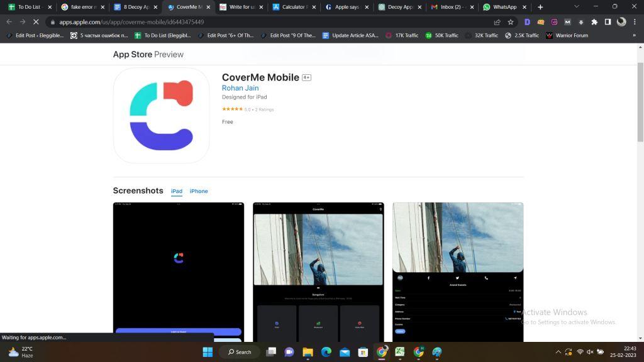
Task: Stop loading the page
Action: (x=36, y=22)
